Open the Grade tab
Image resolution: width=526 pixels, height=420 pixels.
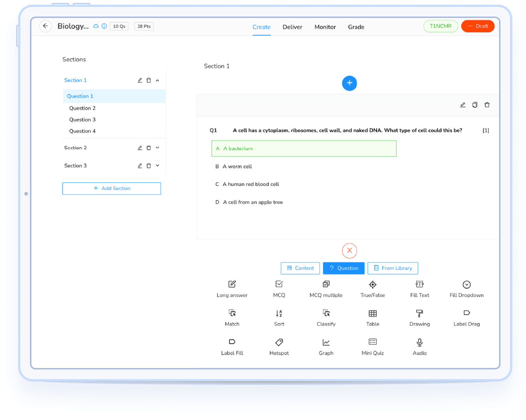(356, 27)
